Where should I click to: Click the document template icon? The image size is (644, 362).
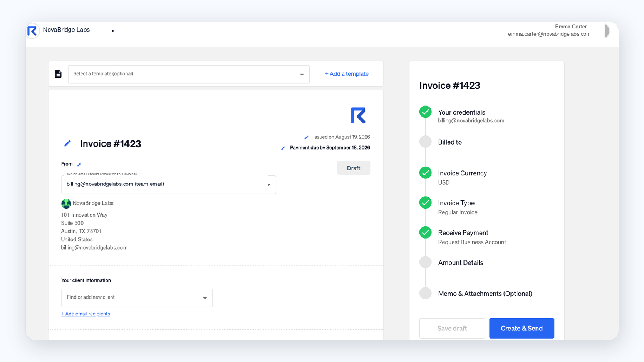pos(58,74)
